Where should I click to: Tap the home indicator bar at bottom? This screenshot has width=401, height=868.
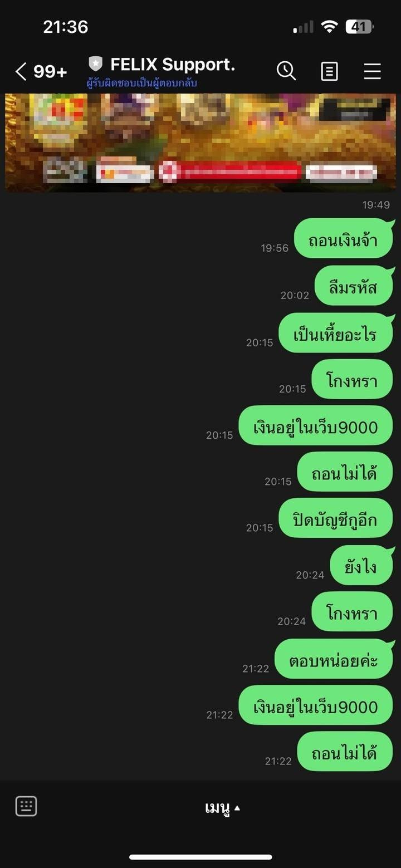(x=200, y=857)
